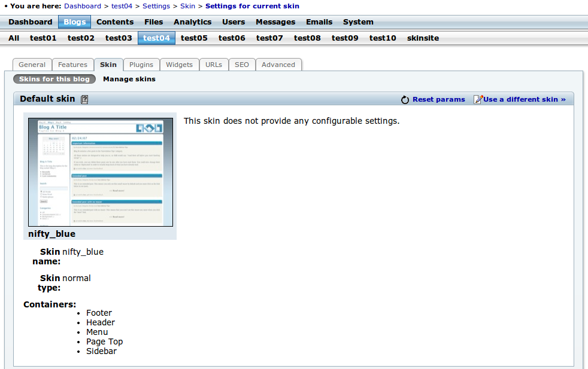
Task: Switch to blog test05
Action: click(194, 38)
